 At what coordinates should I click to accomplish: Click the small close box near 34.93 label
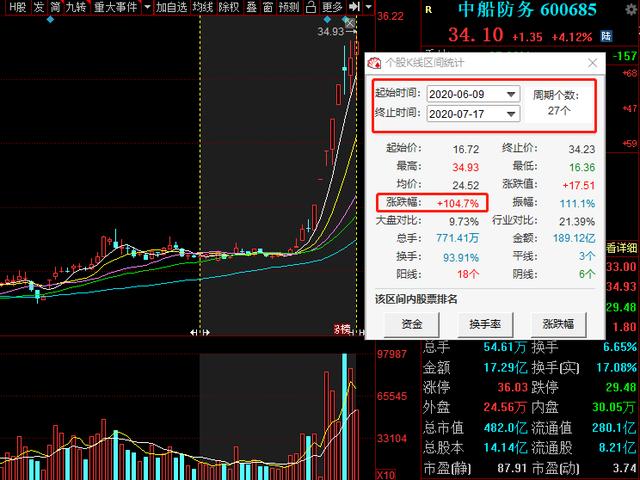pos(350,23)
